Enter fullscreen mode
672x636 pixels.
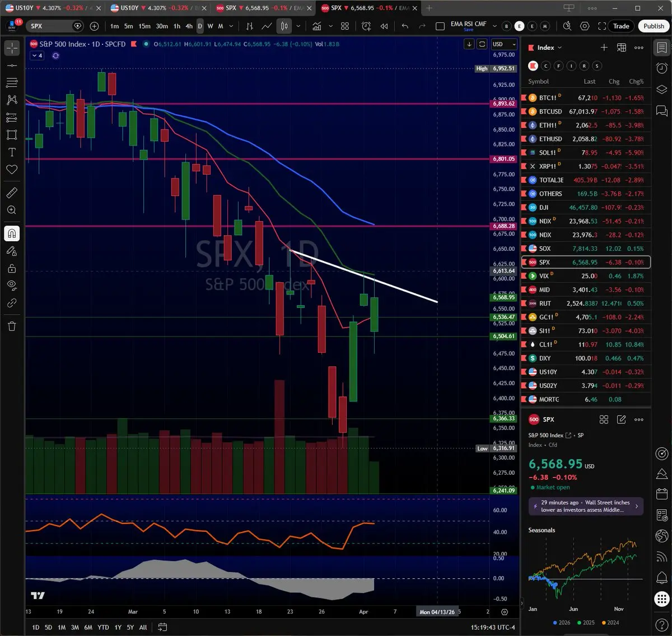602,26
